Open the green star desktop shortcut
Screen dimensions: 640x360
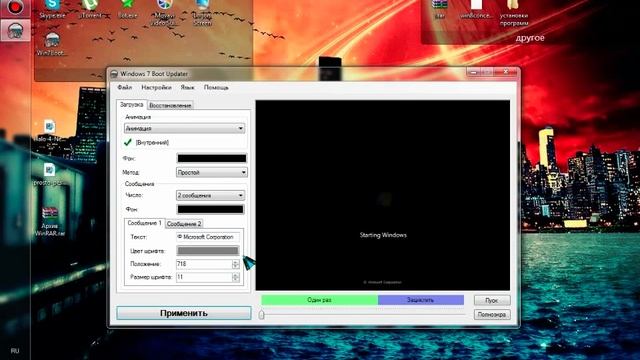tap(127, 9)
